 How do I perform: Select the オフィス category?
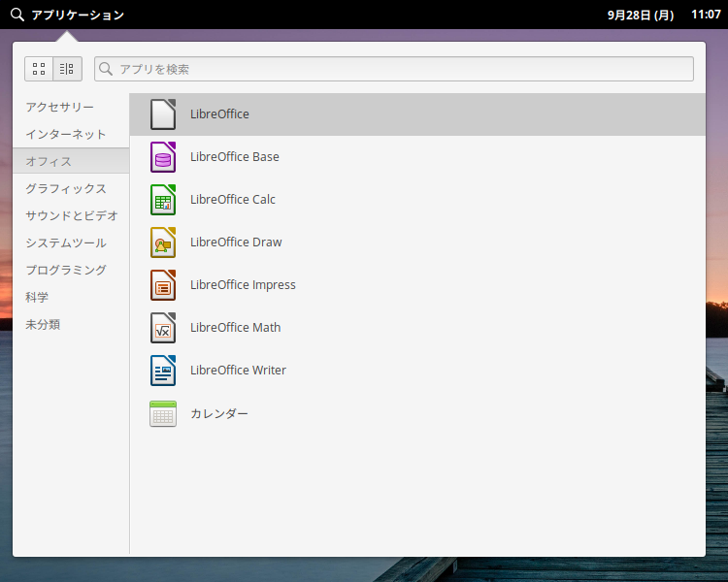pos(71,161)
